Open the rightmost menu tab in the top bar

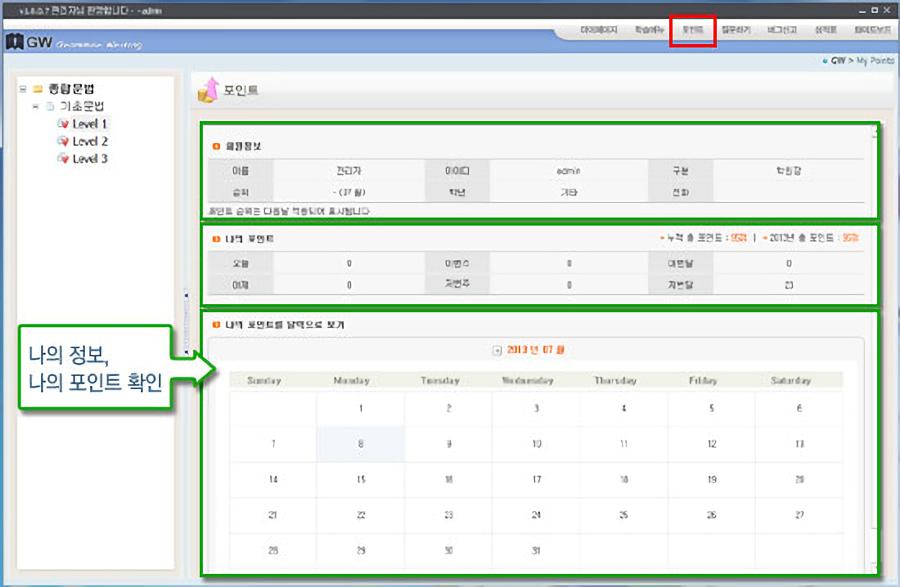pos(872,30)
